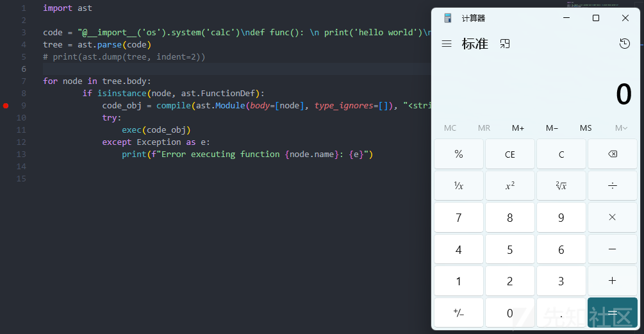The height and width of the screenshot is (334, 644).
Task: Click the 标准 mode heading
Action: click(475, 44)
